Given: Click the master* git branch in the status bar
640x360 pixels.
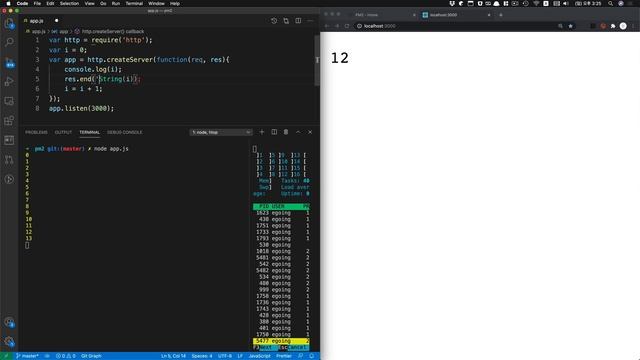Looking at the screenshot, I should [27, 356].
